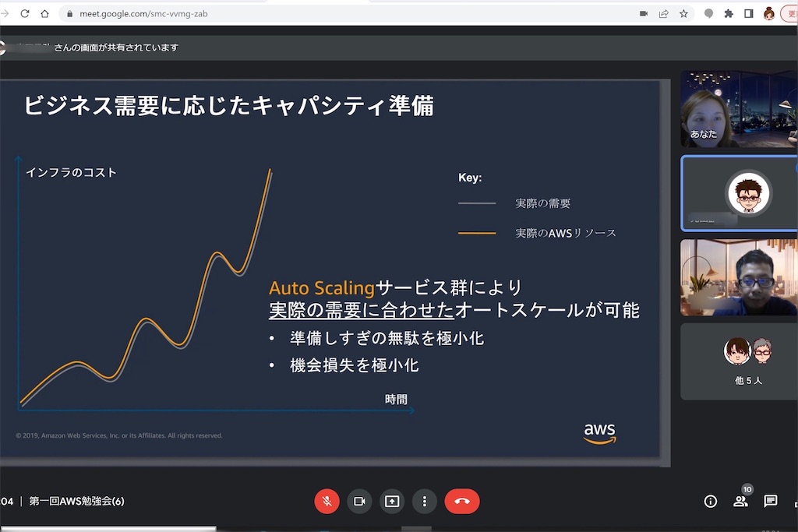Click the camera permission icon in address bar
The image size is (798, 532).
[644, 14]
